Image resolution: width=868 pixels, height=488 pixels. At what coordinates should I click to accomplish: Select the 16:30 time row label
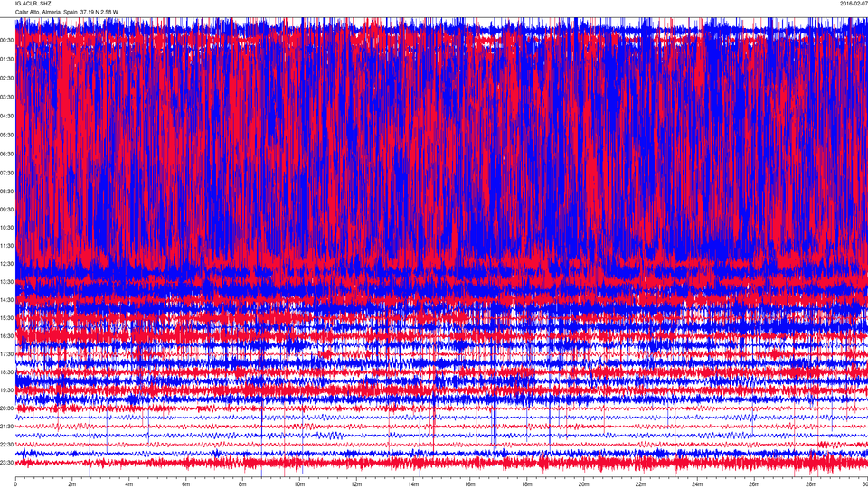click(x=6, y=336)
